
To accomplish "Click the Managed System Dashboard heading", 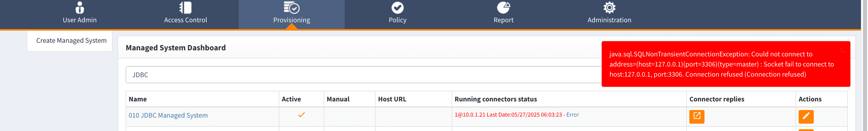I will pos(176,48).
